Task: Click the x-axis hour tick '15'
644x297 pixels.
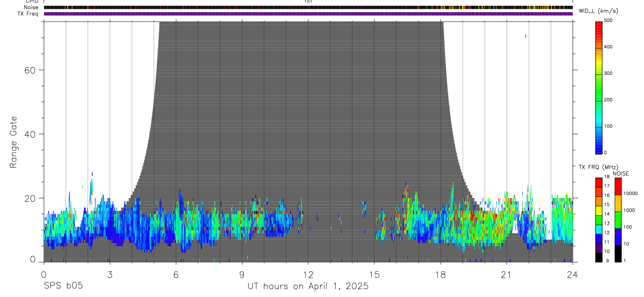Action: coord(374,274)
